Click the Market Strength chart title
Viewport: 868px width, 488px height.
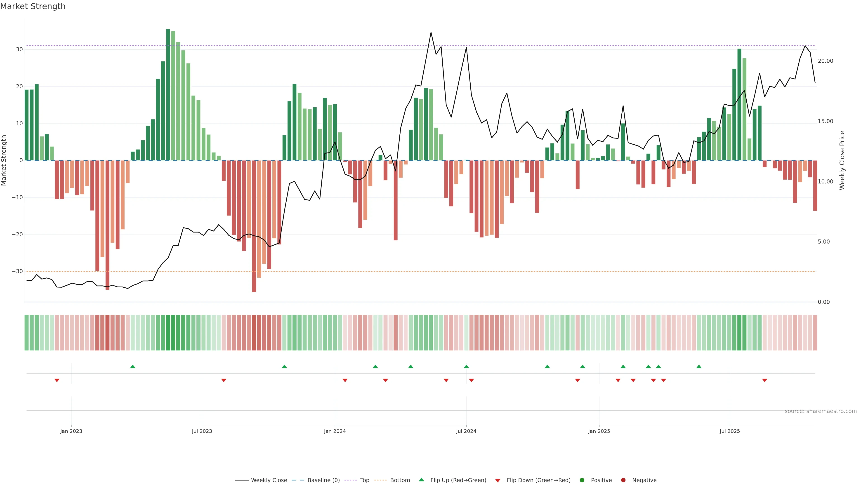click(33, 6)
